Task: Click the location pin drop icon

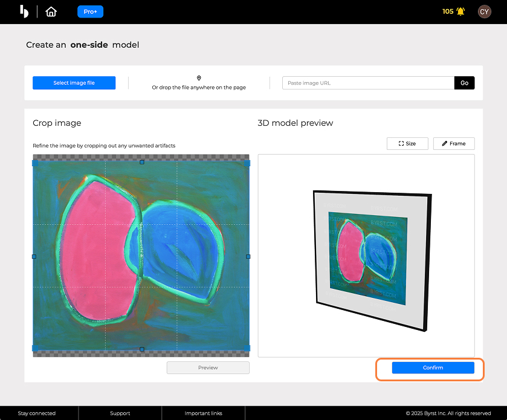Action: pyautogui.click(x=199, y=78)
